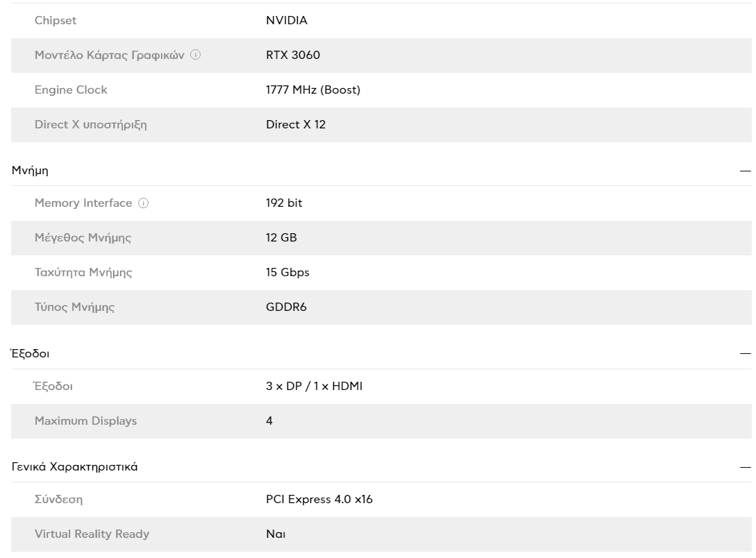The image size is (756, 558).
Task: Click the 3 x DP / 1 x HDMI value
Action: pos(314,386)
